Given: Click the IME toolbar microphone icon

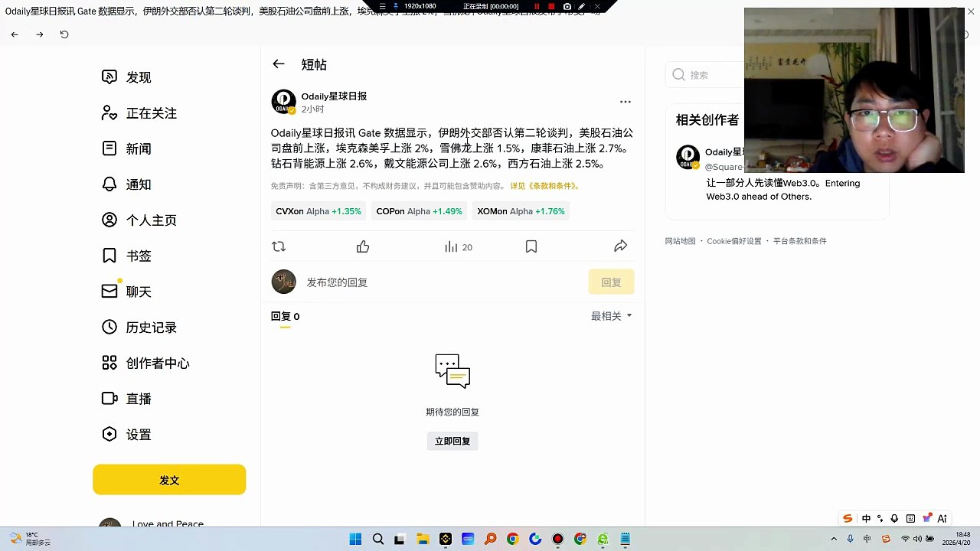Looking at the screenshot, I should tap(894, 518).
